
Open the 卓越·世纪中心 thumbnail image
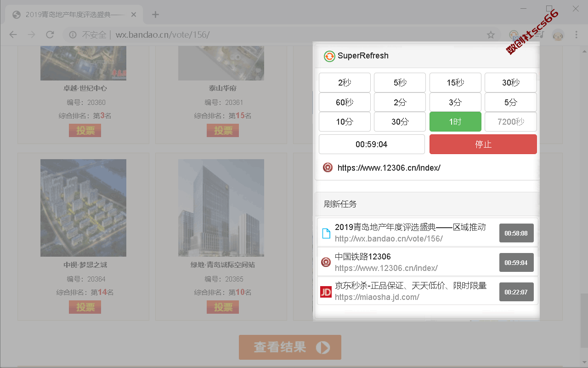(83, 63)
